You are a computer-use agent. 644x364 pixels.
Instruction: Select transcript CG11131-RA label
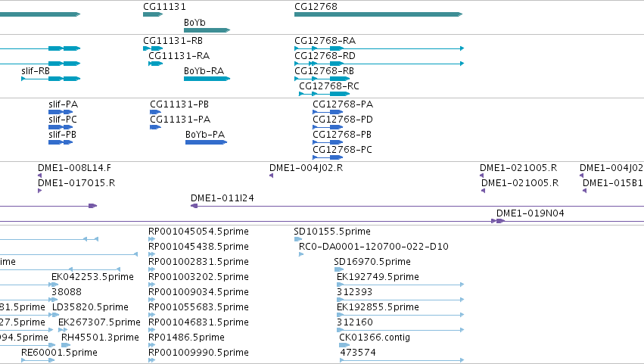pyautogui.click(x=179, y=56)
